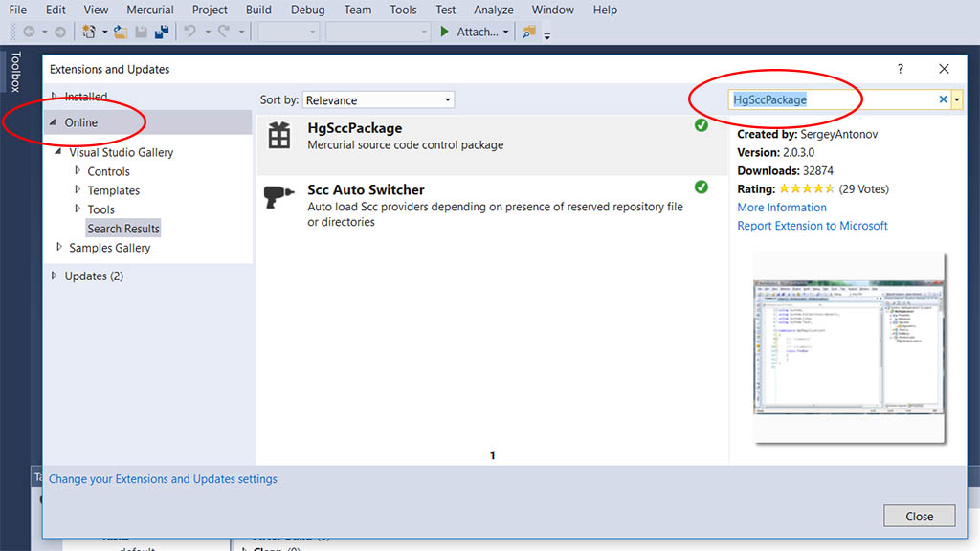
Task: Click the HgSccPackage gift box icon
Action: pyautogui.click(x=278, y=135)
